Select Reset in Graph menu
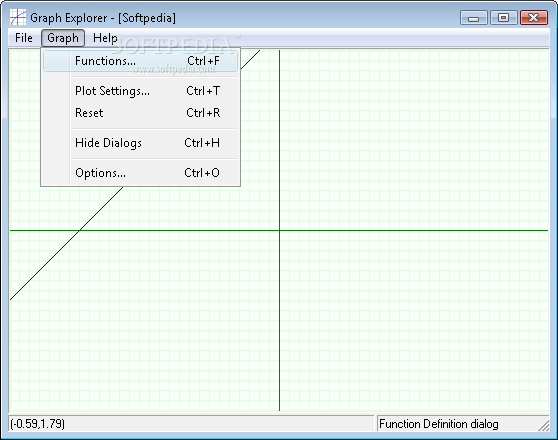 [x=141, y=113]
